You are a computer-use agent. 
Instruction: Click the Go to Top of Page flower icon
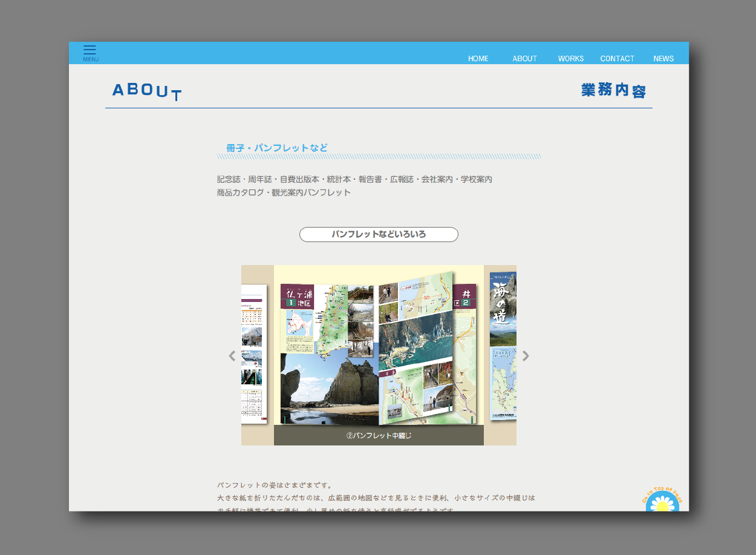click(x=662, y=499)
